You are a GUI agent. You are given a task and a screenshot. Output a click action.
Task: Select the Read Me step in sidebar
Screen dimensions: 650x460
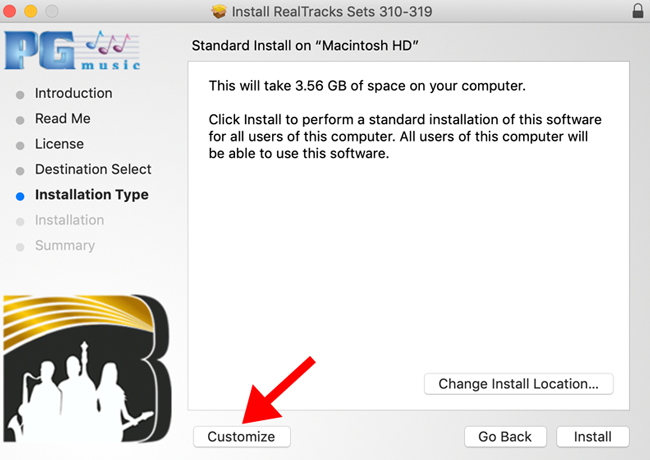63,119
